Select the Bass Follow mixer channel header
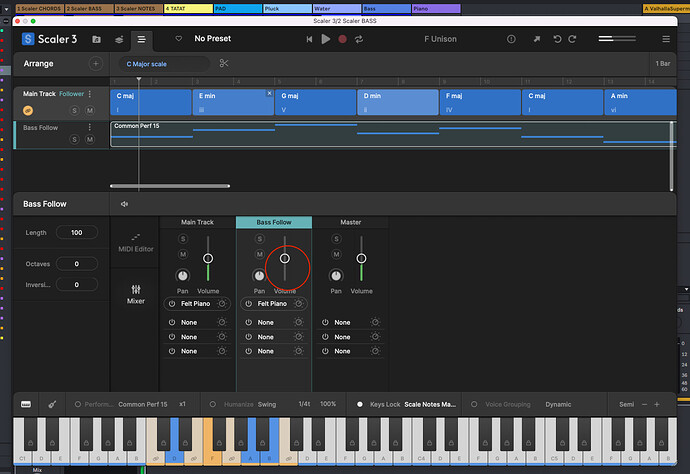The height and width of the screenshot is (474, 690). click(274, 222)
